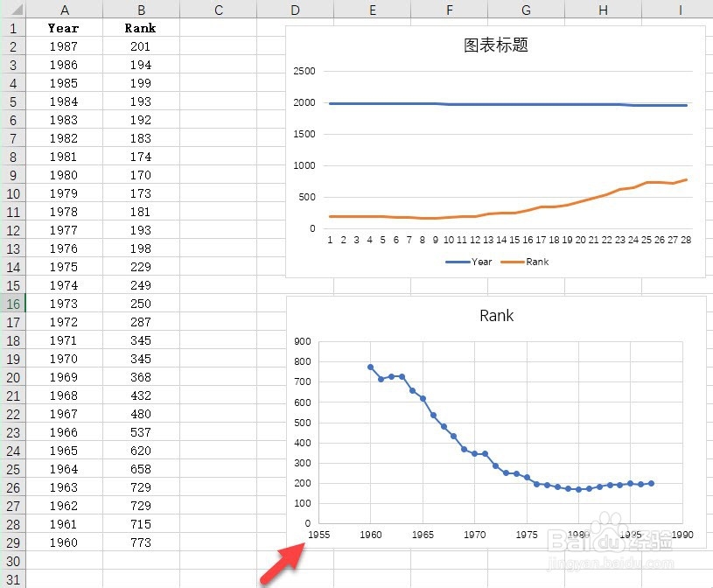Select cell with value 192
Image resolution: width=713 pixels, height=588 pixels.
[141, 120]
